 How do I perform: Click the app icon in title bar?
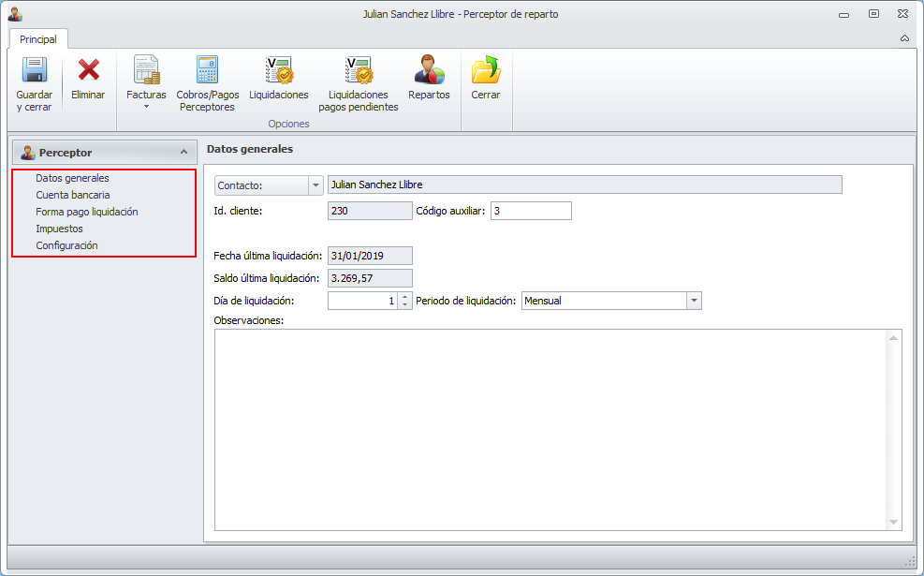coord(15,14)
